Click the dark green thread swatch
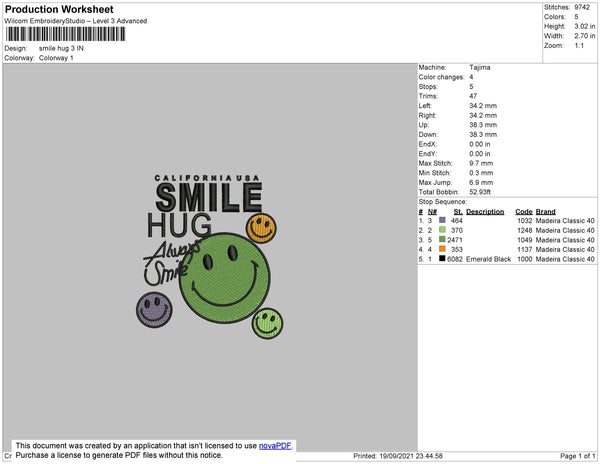The height and width of the screenshot is (464, 600). [x=442, y=239]
